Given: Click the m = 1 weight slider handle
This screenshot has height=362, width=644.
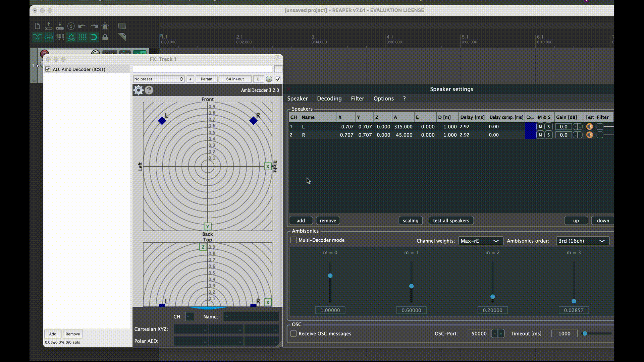Looking at the screenshot, I should point(412,286).
